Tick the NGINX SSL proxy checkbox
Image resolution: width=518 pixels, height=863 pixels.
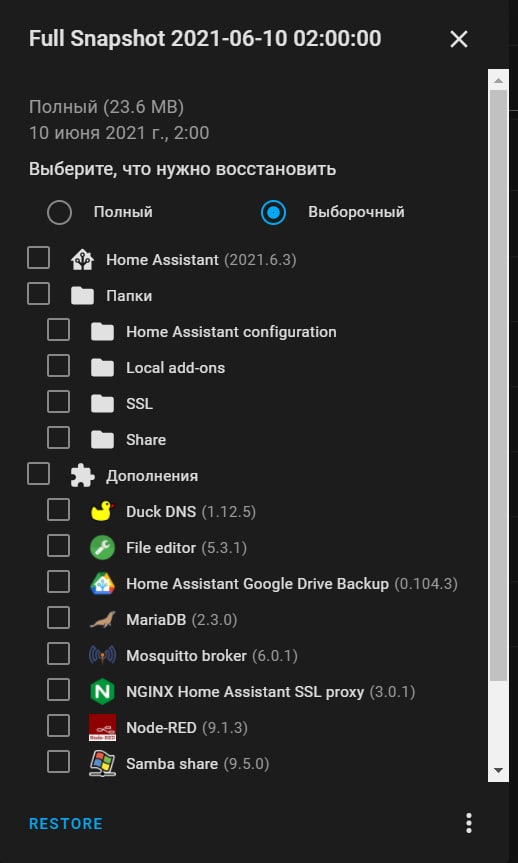coord(58,690)
